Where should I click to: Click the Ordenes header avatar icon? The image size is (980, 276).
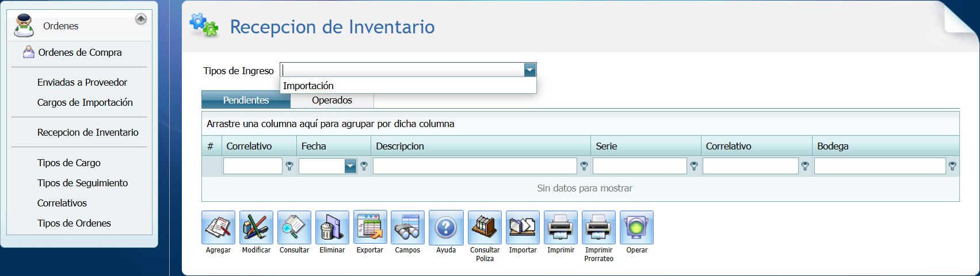(24, 25)
